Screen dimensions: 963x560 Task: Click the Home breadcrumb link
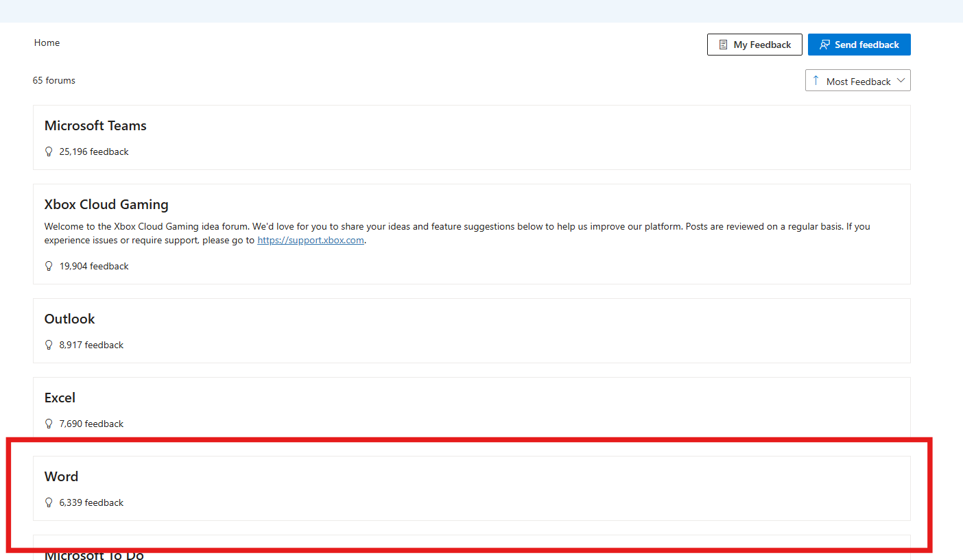pyautogui.click(x=47, y=42)
